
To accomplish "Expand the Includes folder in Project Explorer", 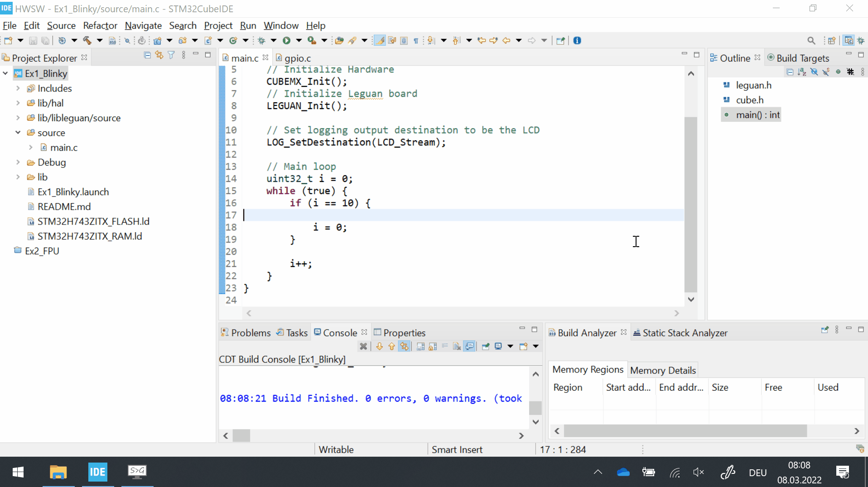I will click(17, 88).
